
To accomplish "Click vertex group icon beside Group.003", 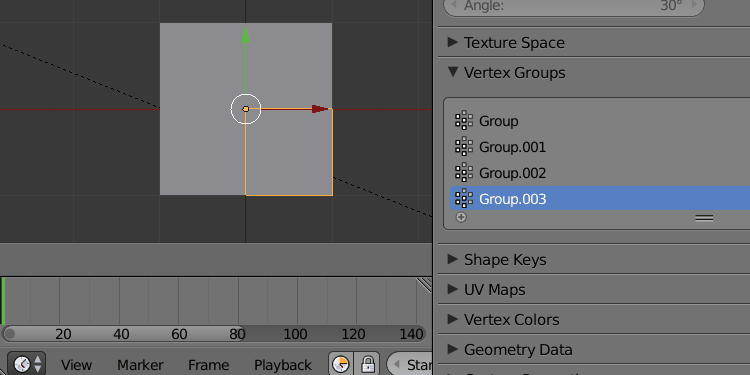I will click(463, 198).
